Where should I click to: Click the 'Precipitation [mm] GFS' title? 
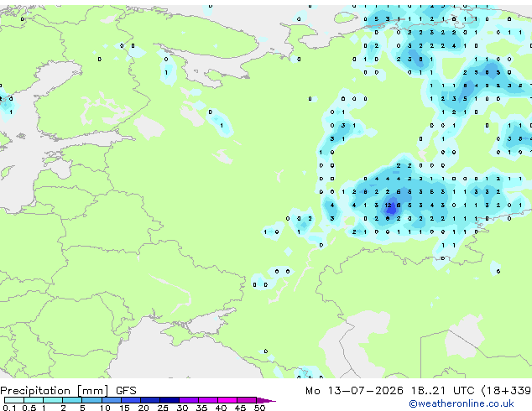coord(68,391)
